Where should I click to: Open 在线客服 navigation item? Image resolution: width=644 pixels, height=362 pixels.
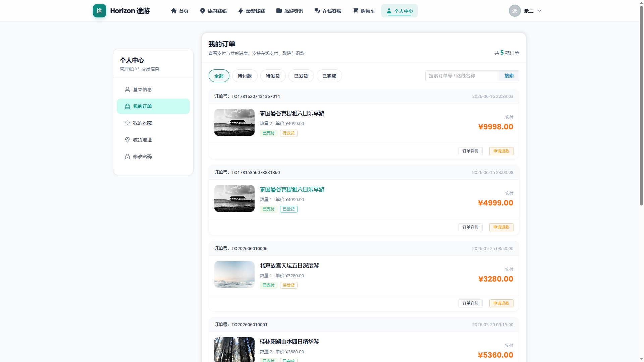(328, 11)
